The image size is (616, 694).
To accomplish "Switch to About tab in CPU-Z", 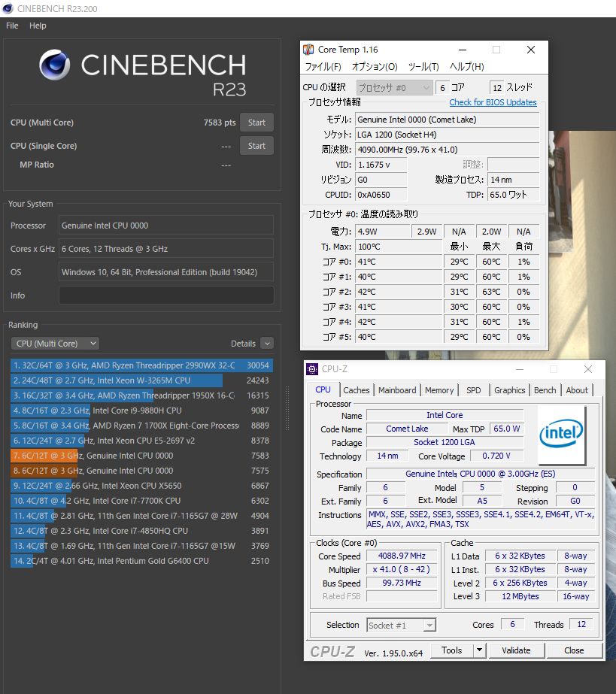I will coord(577,390).
